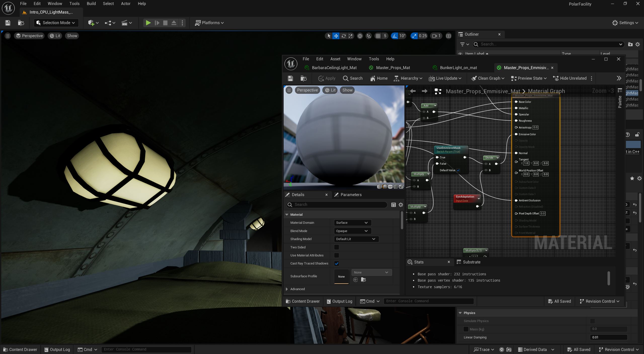The image size is (644, 354).
Task: Toggle the viewport grid snapping icon
Action: (x=378, y=36)
